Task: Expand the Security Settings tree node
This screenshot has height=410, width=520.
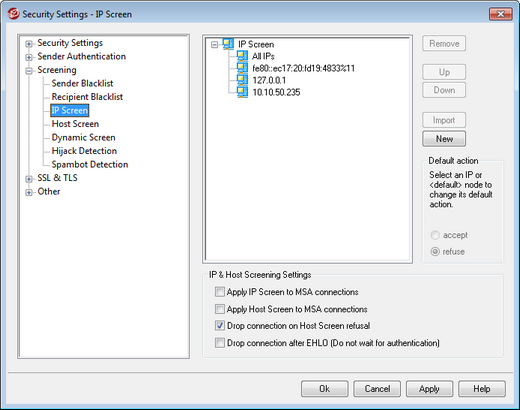Action: pos(29,44)
